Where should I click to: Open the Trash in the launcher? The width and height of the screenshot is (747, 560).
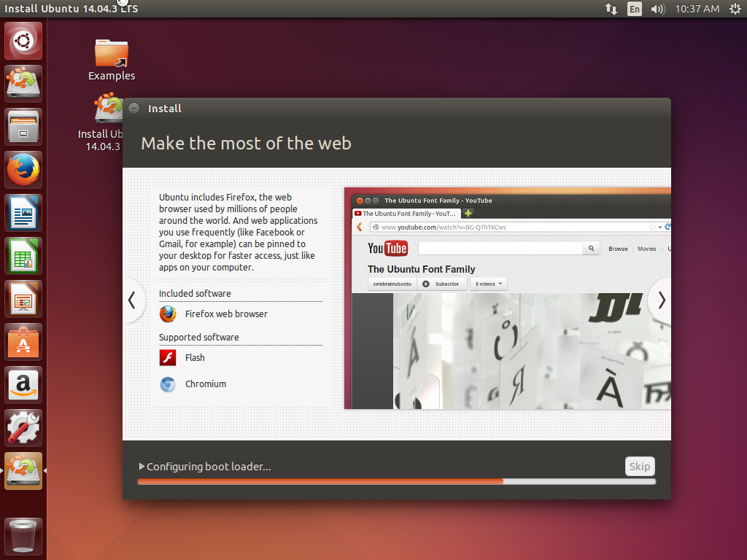(x=23, y=537)
